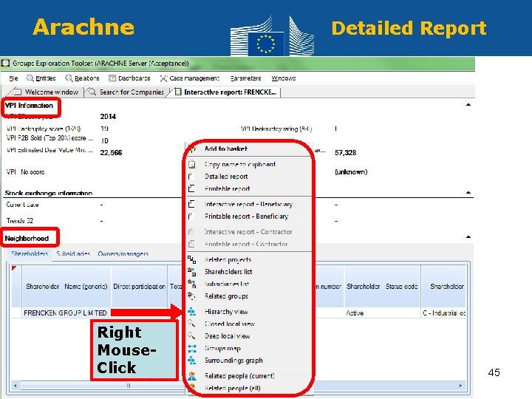Screen dimensions: 532x399
Task: Click the 57,328 value
Action: (x=345, y=153)
